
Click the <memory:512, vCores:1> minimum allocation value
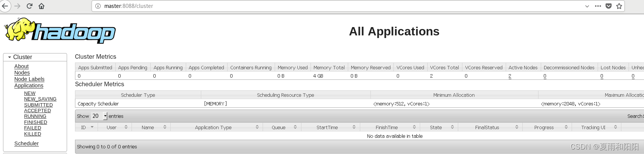401,104
